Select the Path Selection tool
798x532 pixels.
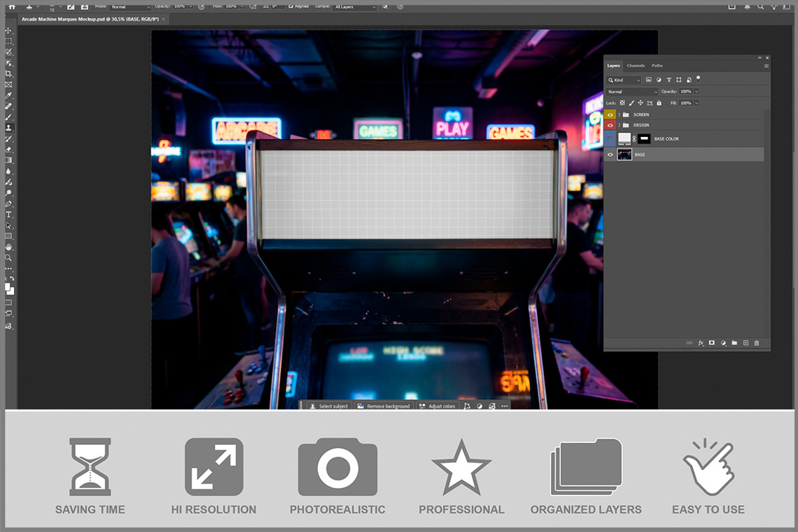[9, 226]
